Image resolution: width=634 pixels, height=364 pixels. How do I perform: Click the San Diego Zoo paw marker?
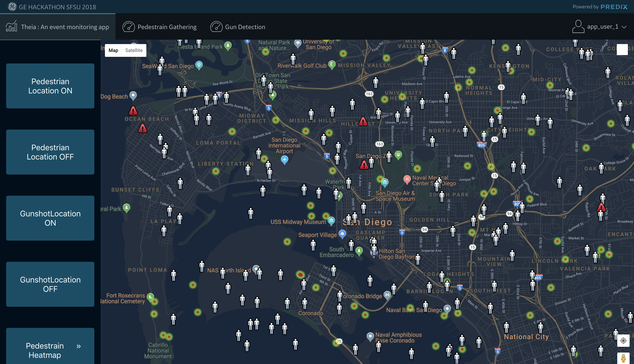pyautogui.click(x=398, y=155)
